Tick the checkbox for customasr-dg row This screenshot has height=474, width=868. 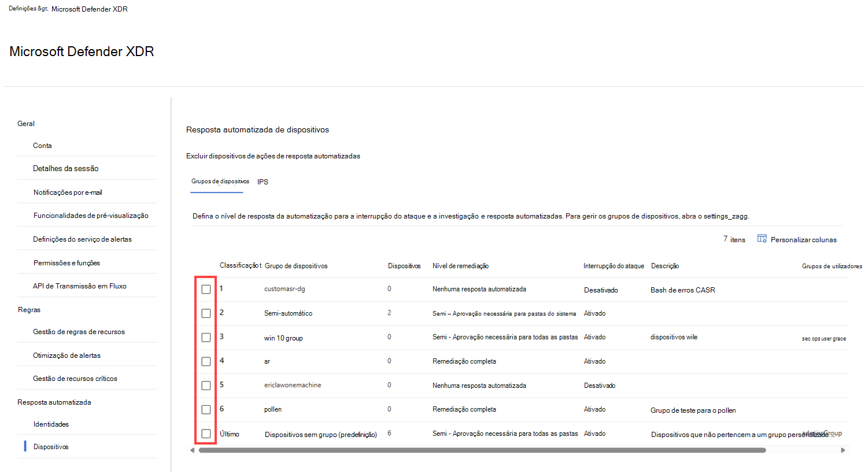coord(206,289)
